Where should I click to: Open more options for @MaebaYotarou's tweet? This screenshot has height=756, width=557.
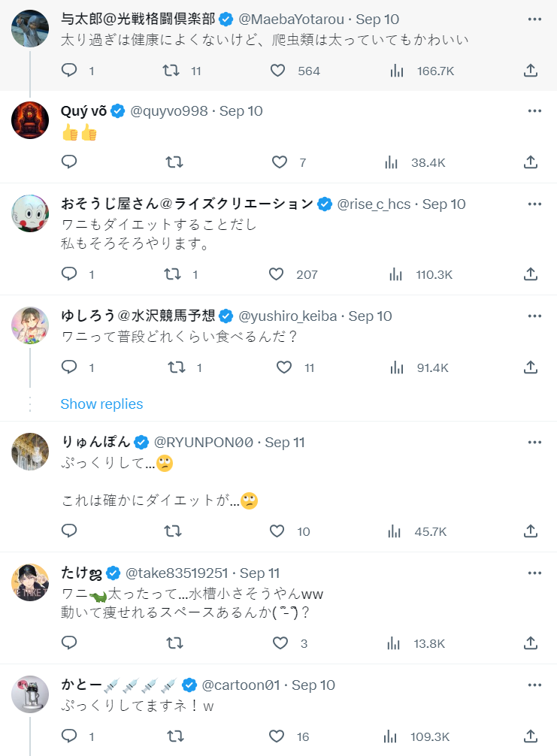[534, 19]
